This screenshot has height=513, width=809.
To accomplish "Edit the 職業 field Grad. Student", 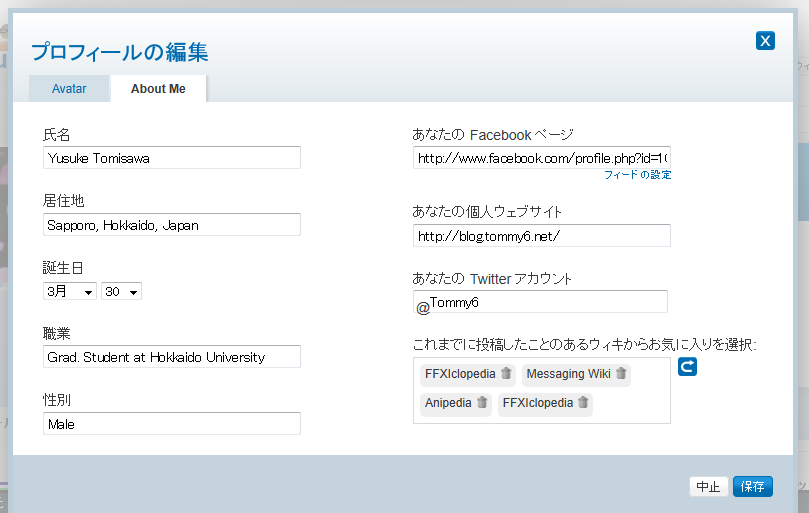I will pyautogui.click(x=172, y=357).
